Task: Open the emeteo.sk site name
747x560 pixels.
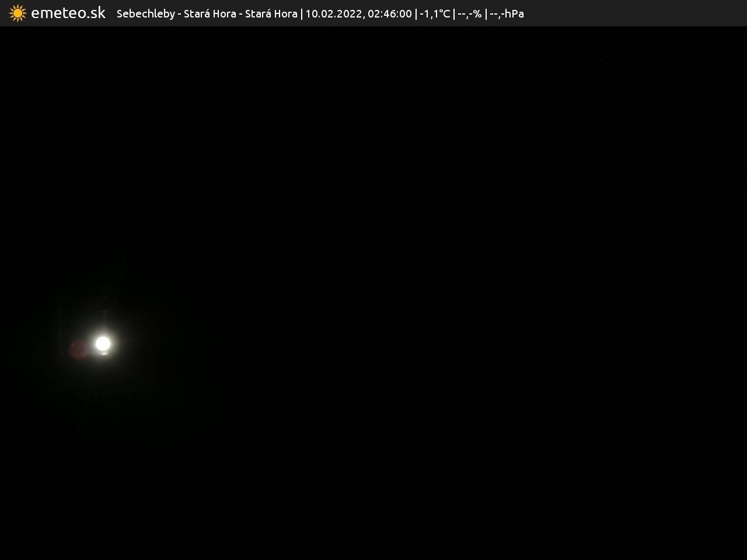Action: (68, 13)
